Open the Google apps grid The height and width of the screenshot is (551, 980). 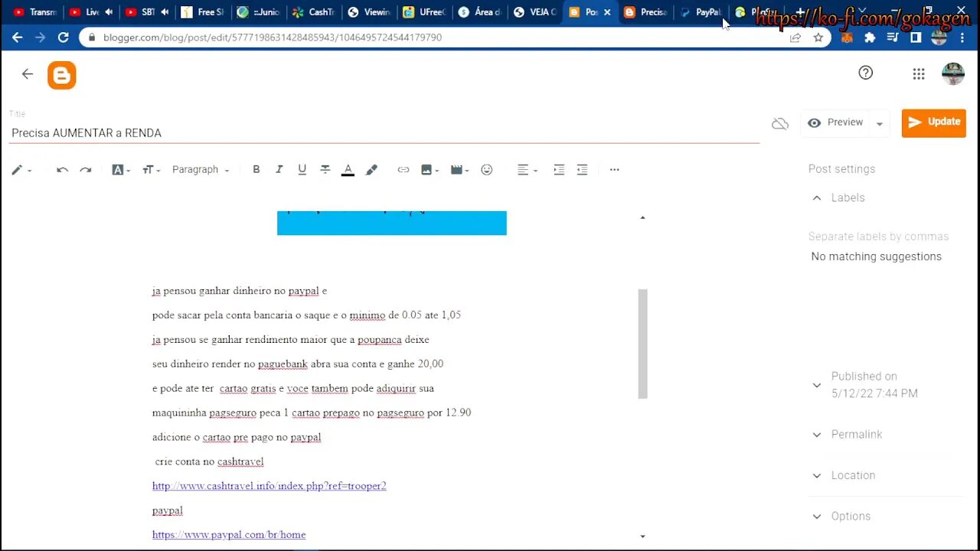pyautogui.click(x=919, y=73)
